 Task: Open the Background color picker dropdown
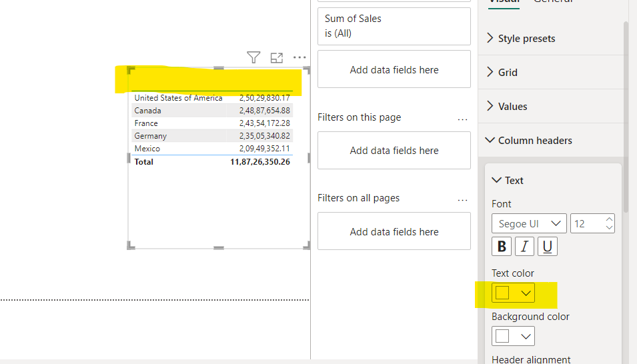click(513, 336)
